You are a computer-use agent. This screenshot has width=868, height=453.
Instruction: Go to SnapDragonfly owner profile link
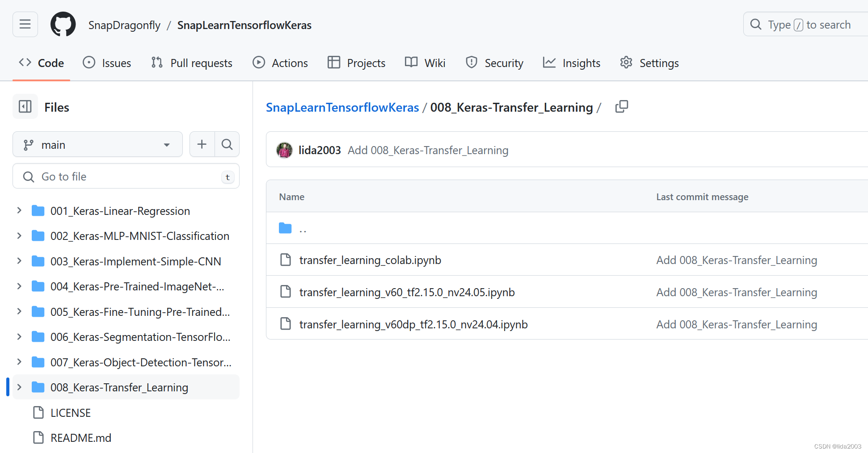124,25
